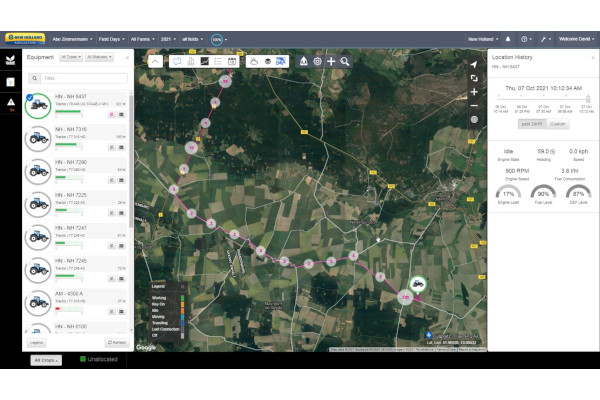
Task: Uncheck the HN - NH 8437 tractor
Action: coord(29,98)
